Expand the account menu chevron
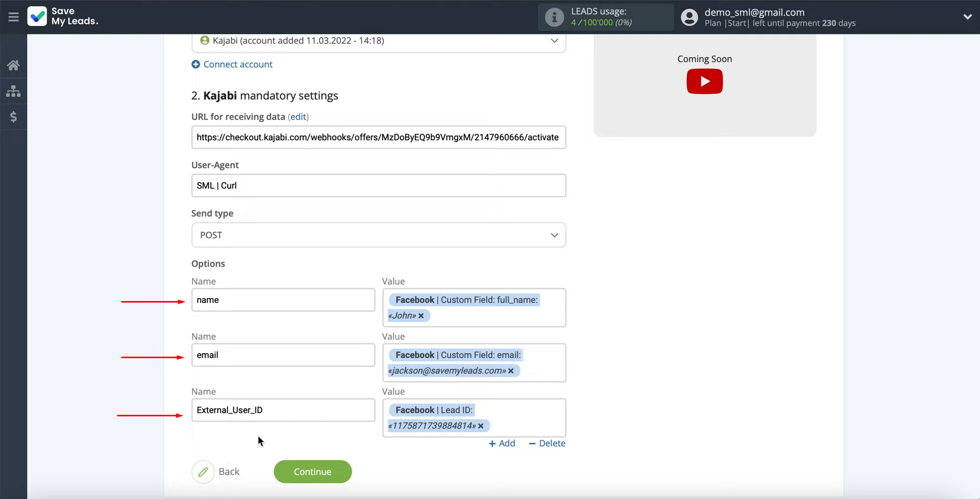This screenshot has width=980, height=499. pos(967,17)
